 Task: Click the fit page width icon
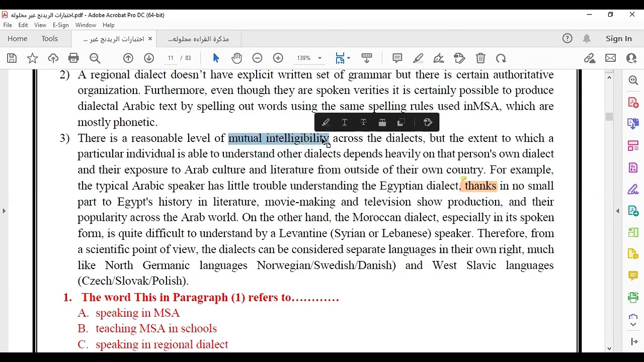(341, 58)
